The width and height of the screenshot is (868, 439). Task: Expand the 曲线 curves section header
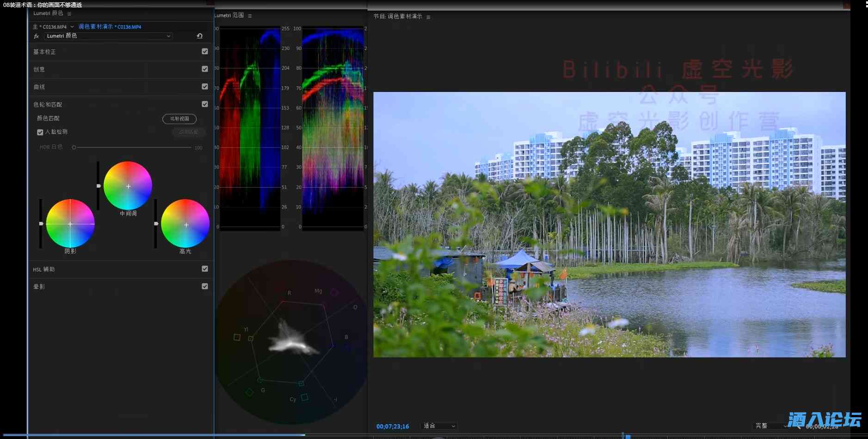[39, 87]
